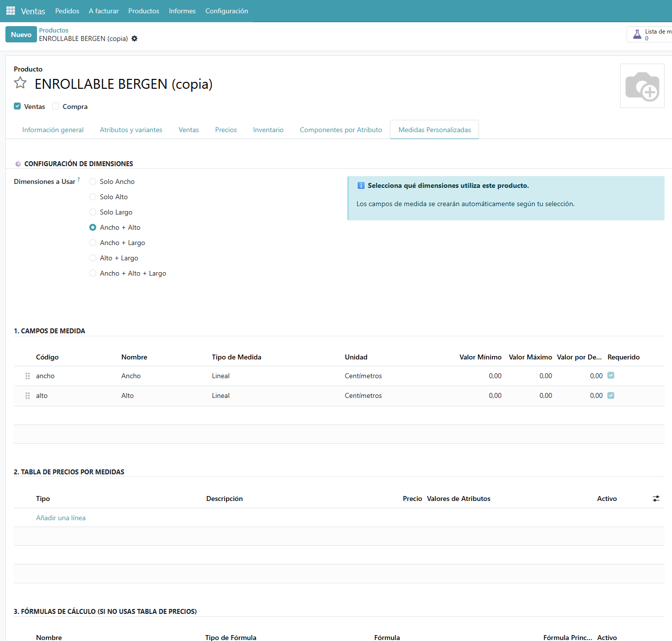Select the Ancho + Alto radio option
The width and height of the screenshot is (672, 641).
93,227
